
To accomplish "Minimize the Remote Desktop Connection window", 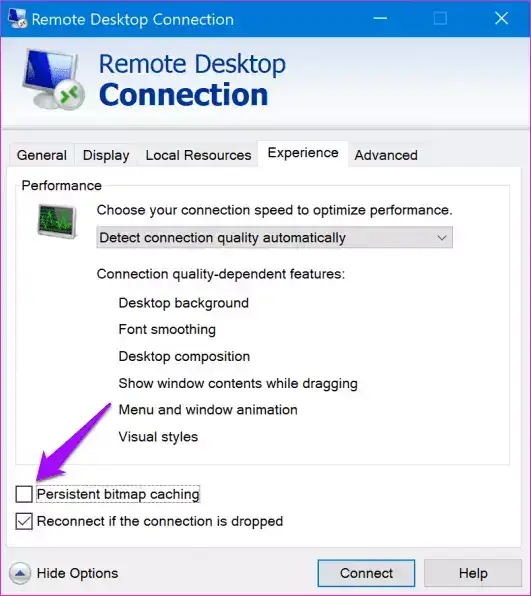I will pos(380,18).
